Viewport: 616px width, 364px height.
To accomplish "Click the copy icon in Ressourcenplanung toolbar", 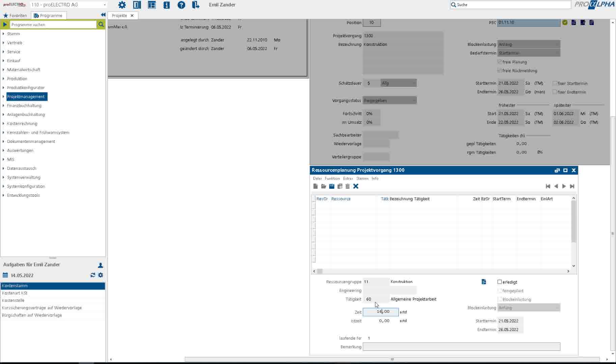I will tap(340, 186).
